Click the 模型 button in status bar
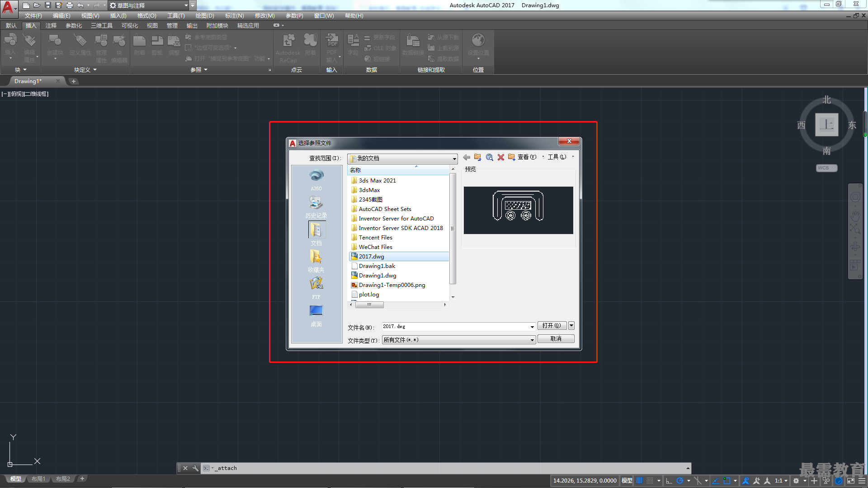 click(x=627, y=481)
